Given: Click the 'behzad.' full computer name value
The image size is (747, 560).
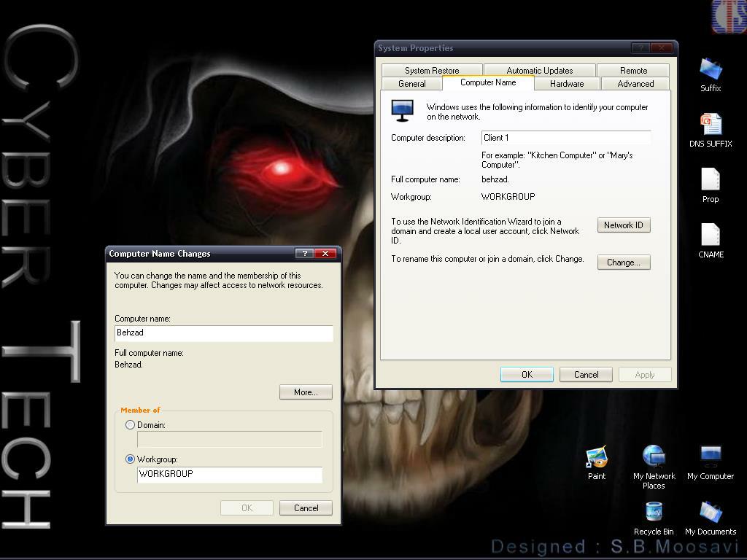Looking at the screenshot, I should [495, 179].
